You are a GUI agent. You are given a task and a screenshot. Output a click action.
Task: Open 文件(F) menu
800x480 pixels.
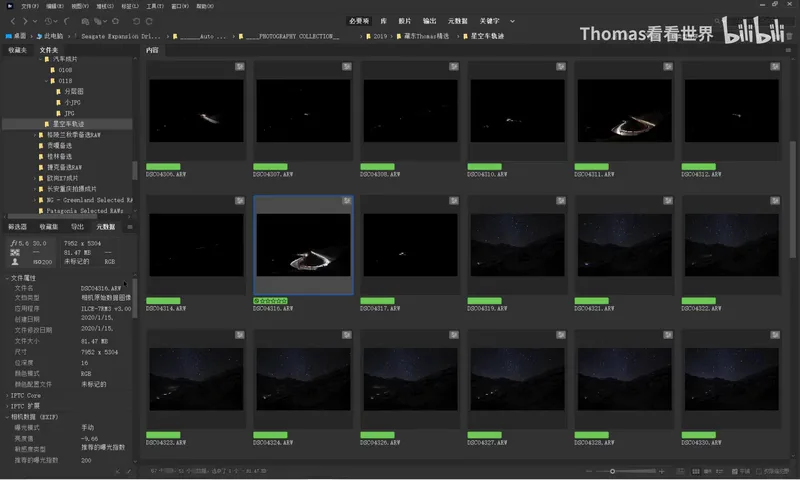click(30, 6)
